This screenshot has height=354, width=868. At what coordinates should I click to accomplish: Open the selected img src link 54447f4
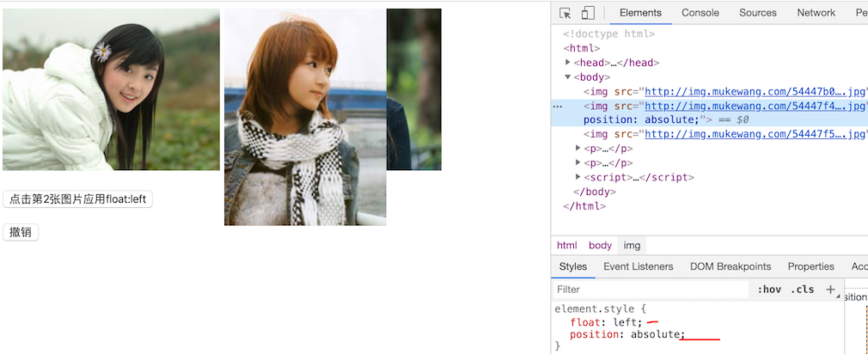tap(754, 106)
